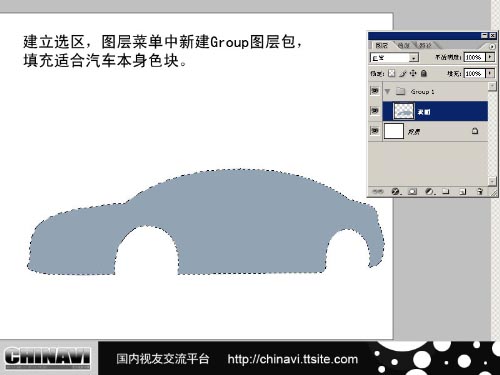This screenshot has height=375, width=500.
Task: Click the opacity 100% field
Action: pyautogui.click(x=474, y=57)
